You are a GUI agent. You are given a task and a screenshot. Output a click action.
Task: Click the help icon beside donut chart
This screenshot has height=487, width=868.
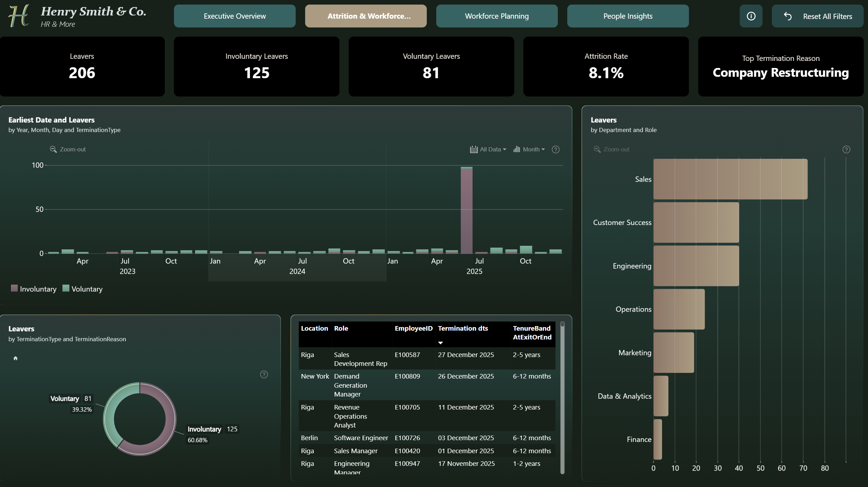[264, 374]
